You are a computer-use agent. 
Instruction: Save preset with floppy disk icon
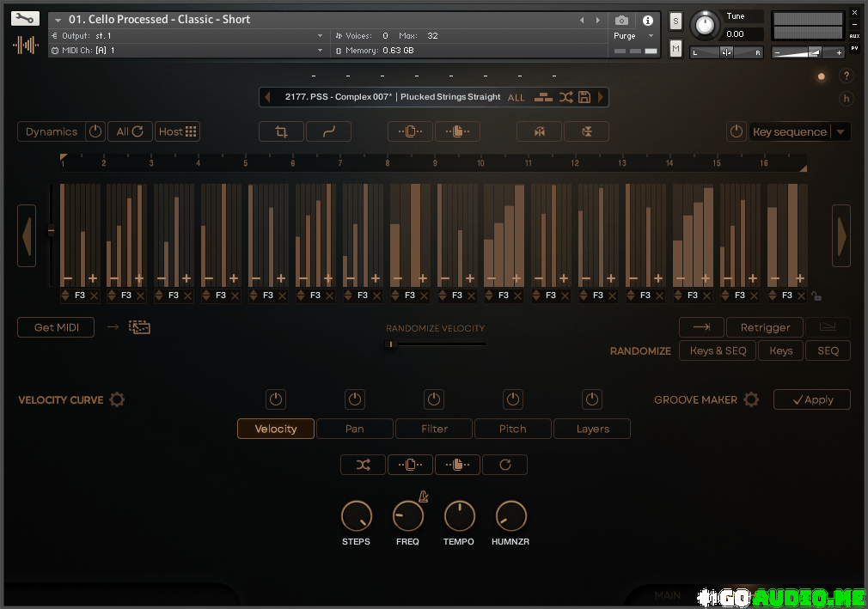click(584, 97)
